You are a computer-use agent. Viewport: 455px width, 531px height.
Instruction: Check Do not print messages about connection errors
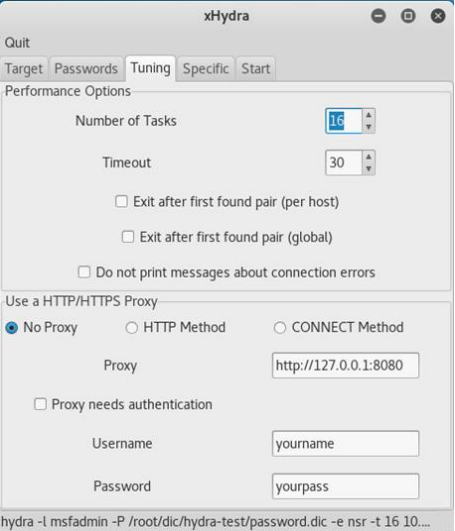tap(84, 272)
